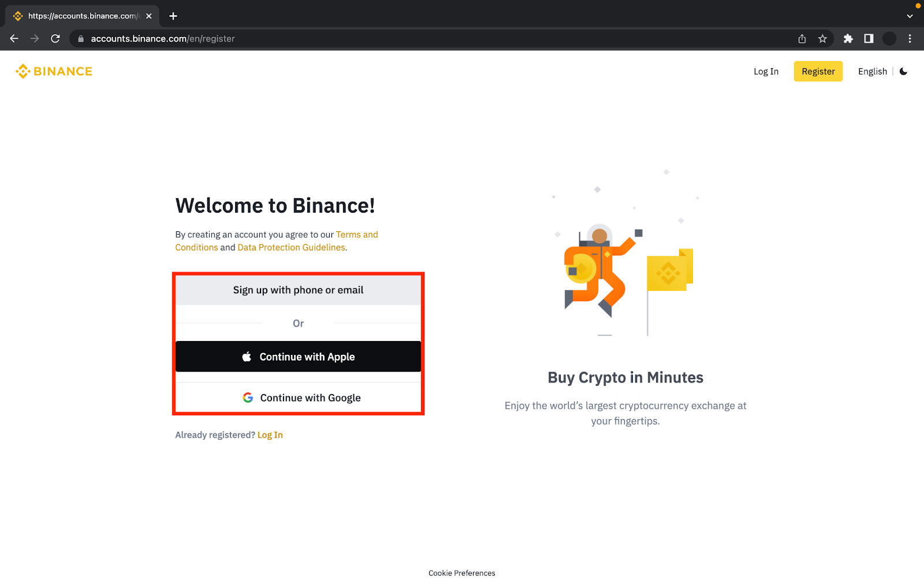Click the Binance logo in header

pyautogui.click(x=54, y=71)
